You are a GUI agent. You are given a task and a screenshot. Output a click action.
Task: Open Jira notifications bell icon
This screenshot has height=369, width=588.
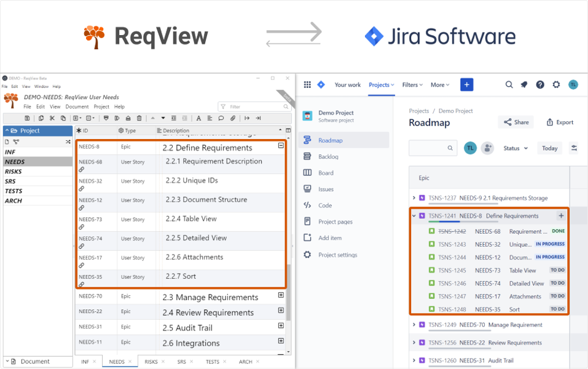[524, 85]
